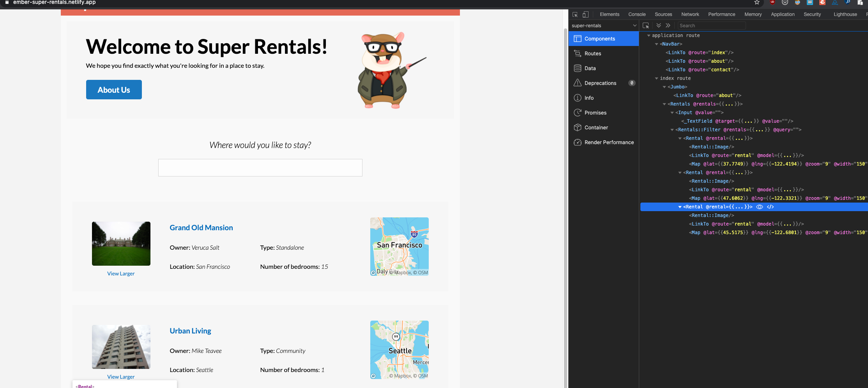Switch to the Memory DevTools tab
868x388 pixels.
click(x=753, y=14)
